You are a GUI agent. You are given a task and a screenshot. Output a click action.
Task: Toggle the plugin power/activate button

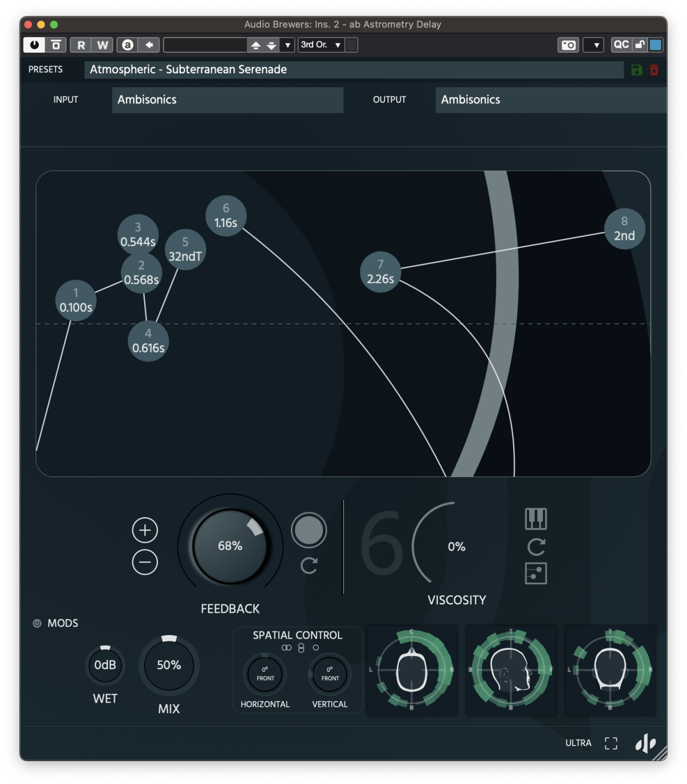click(34, 45)
